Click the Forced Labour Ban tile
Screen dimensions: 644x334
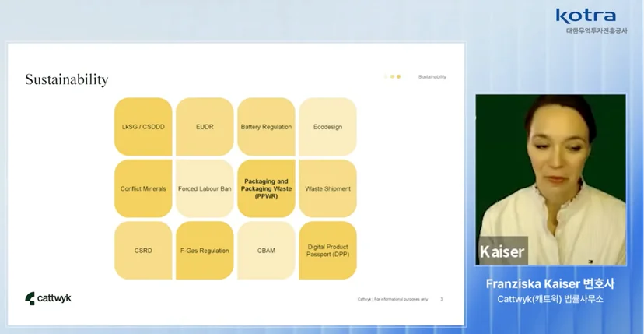click(205, 188)
